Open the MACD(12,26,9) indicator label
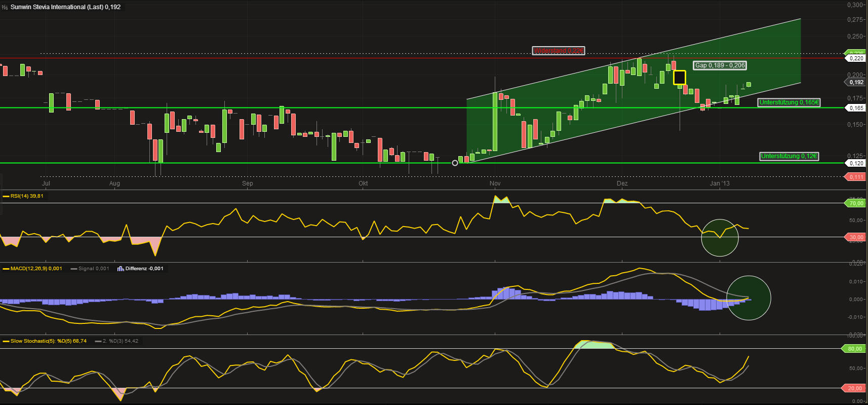The image size is (868, 405). click(36, 269)
